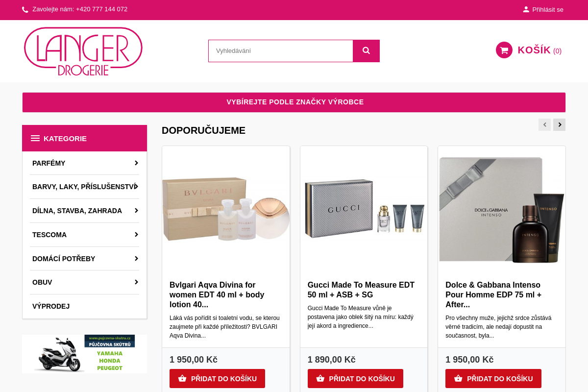The image size is (588, 392).
Task: Click the hamburger icon next to Kategorie
Action: 35,138
